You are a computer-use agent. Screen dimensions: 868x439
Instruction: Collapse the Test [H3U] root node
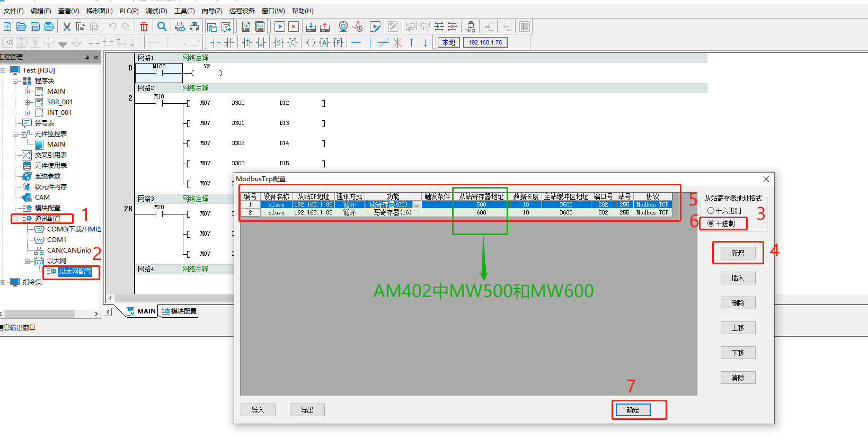pos(3,70)
